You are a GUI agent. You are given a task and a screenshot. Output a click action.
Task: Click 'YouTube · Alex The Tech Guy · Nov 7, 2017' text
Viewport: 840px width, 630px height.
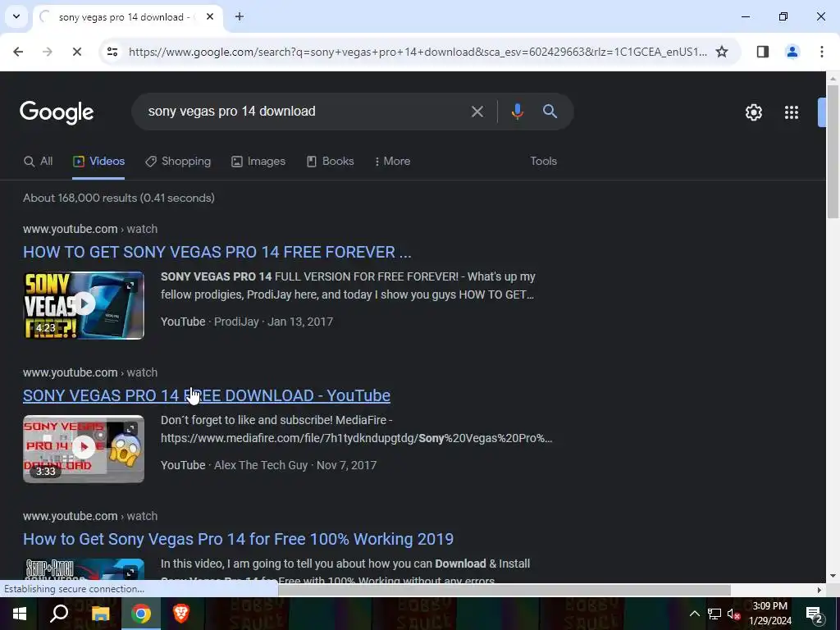(x=268, y=465)
